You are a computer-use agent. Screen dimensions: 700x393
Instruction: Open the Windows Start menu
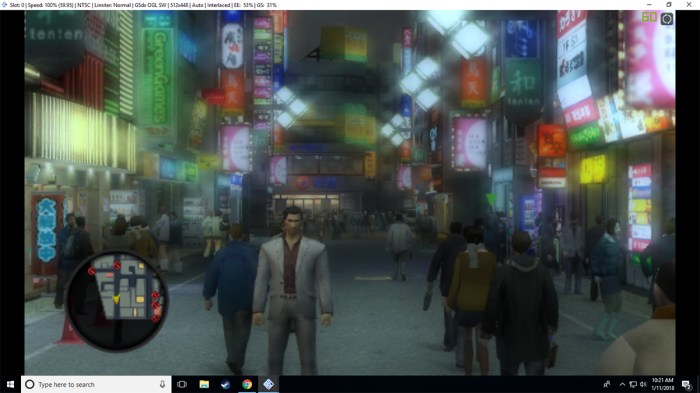(x=10, y=384)
